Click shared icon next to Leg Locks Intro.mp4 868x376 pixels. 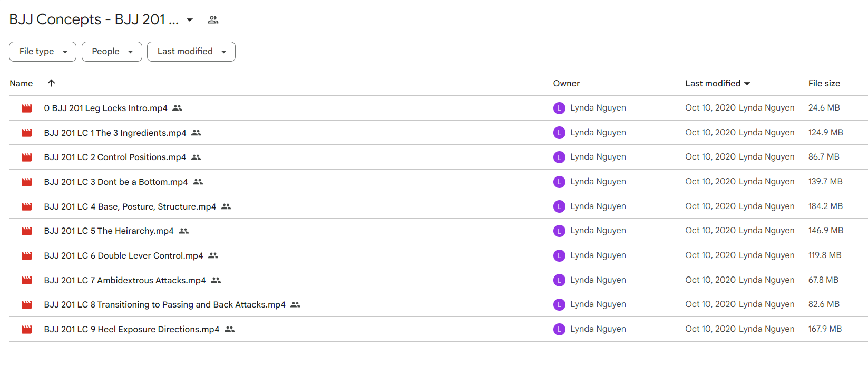point(178,108)
